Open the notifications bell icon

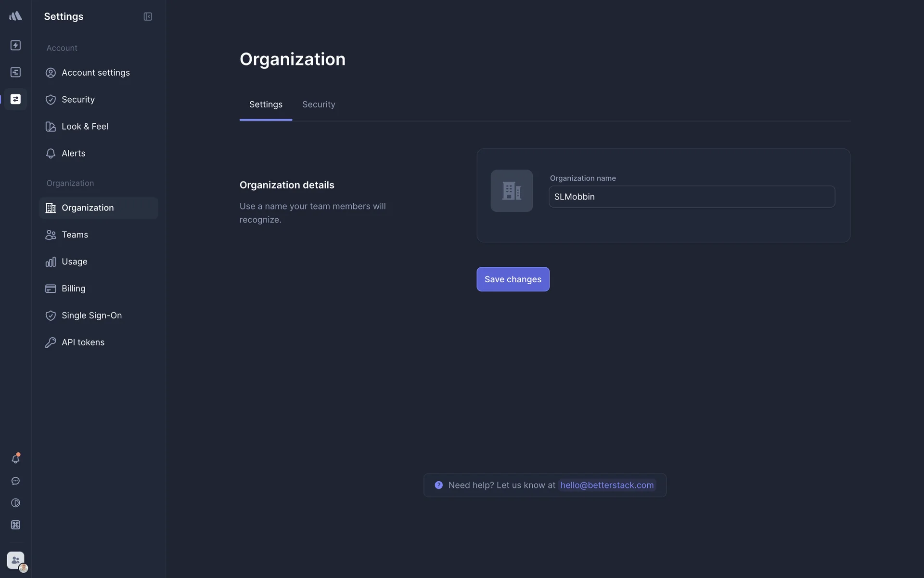click(x=15, y=459)
